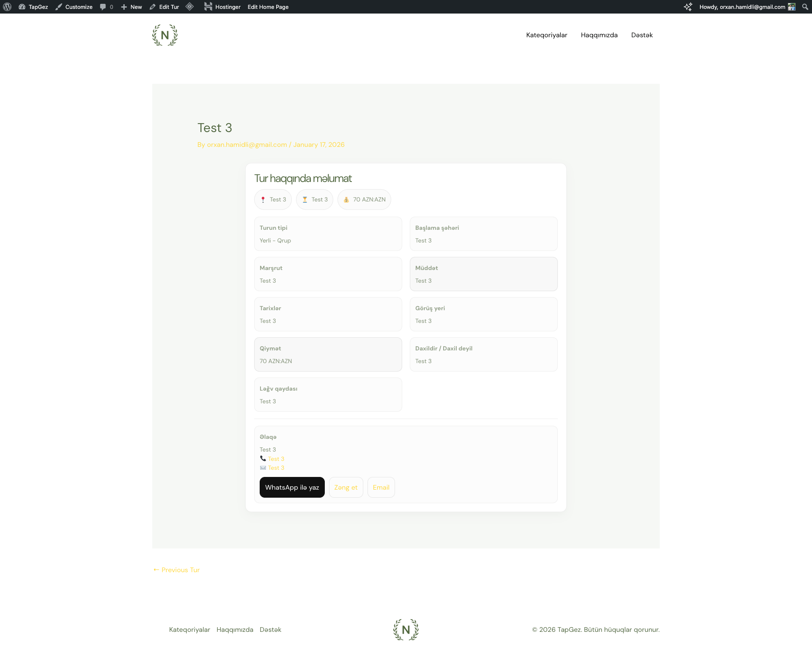Viewport: 812px width, 653px height.
Task: Open Kateqoriyalar in header navigation
Action: click(546, 35)
